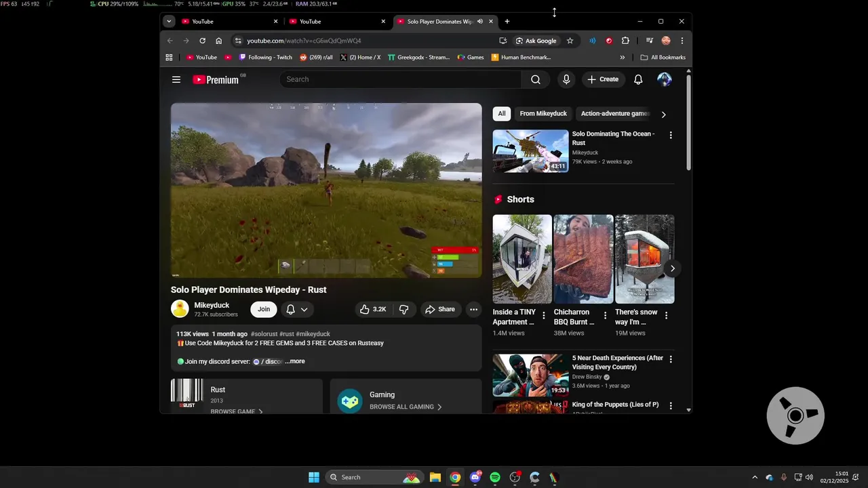Click the magnifier search button
868x488 pixels.
click(x=536, y=79)
